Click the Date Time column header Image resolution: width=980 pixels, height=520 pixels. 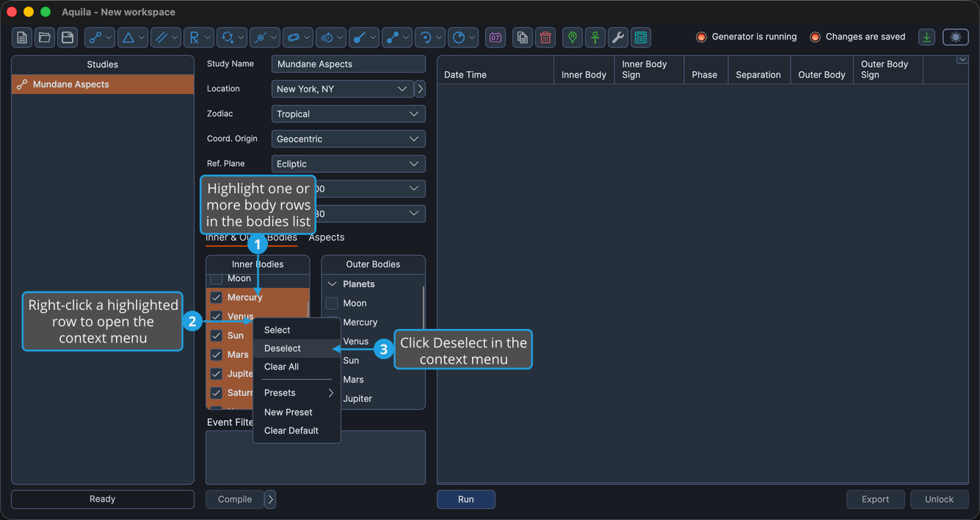pos(496,70)
